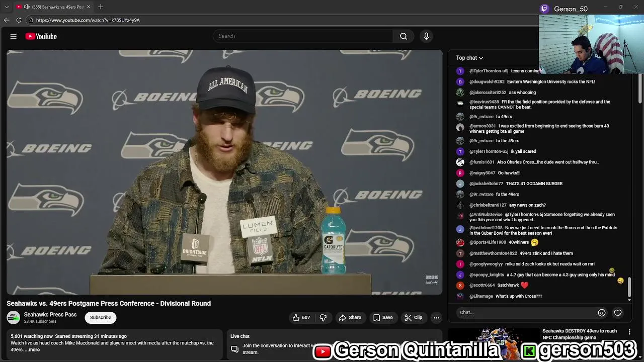Click the browser address bar URL
The image size is (644, 362).
(88, 20)
